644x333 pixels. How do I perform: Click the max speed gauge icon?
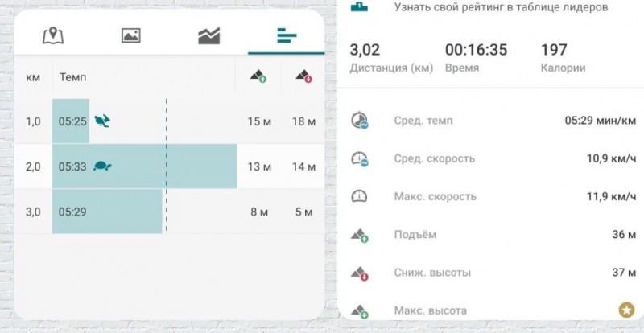[359, 196]
